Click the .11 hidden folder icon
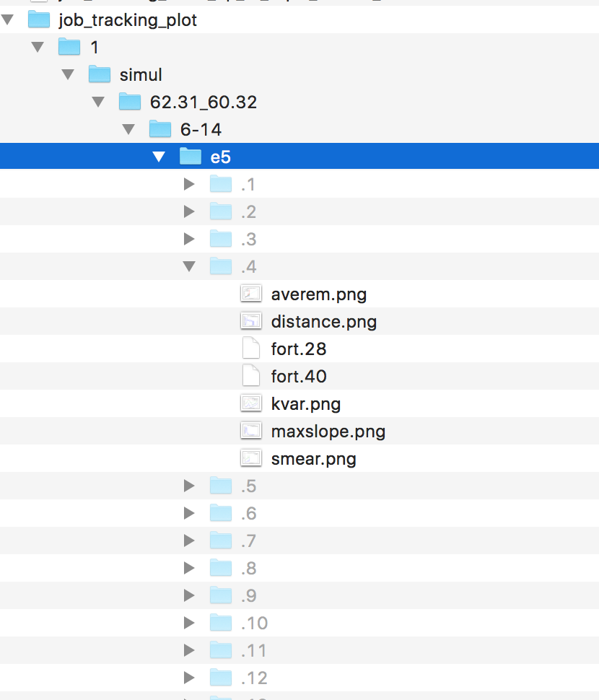 (221, 650)
